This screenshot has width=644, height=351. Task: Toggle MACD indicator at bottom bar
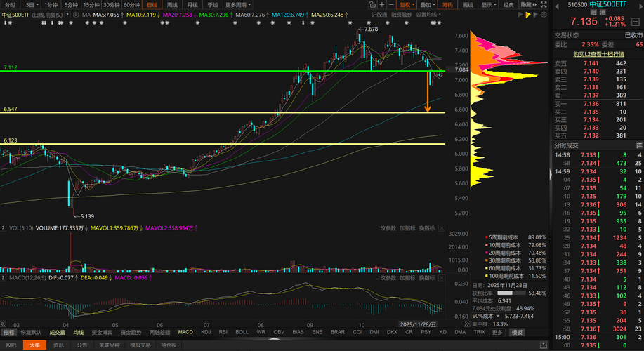point(185,332)
